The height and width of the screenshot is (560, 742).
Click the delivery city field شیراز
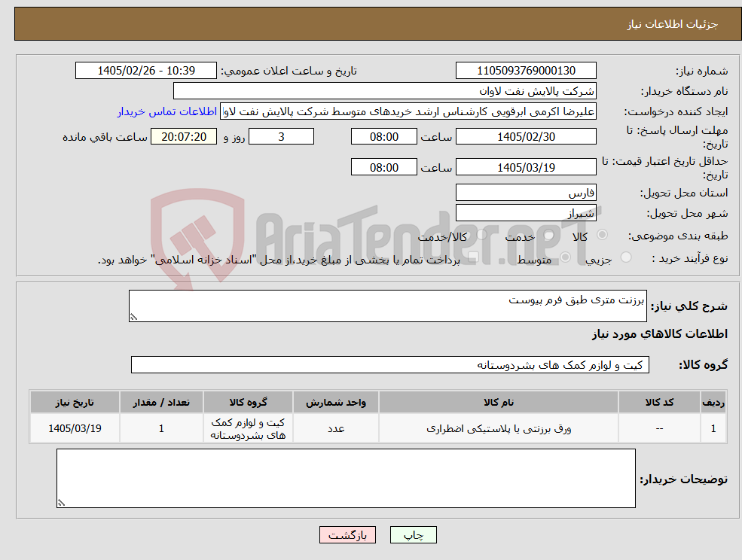[526, 213]
